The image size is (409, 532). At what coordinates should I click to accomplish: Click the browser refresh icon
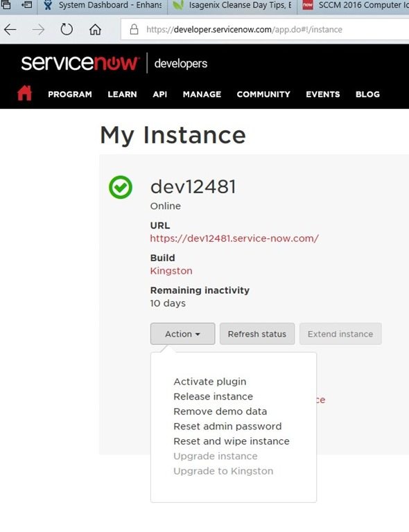click(67, 30)
